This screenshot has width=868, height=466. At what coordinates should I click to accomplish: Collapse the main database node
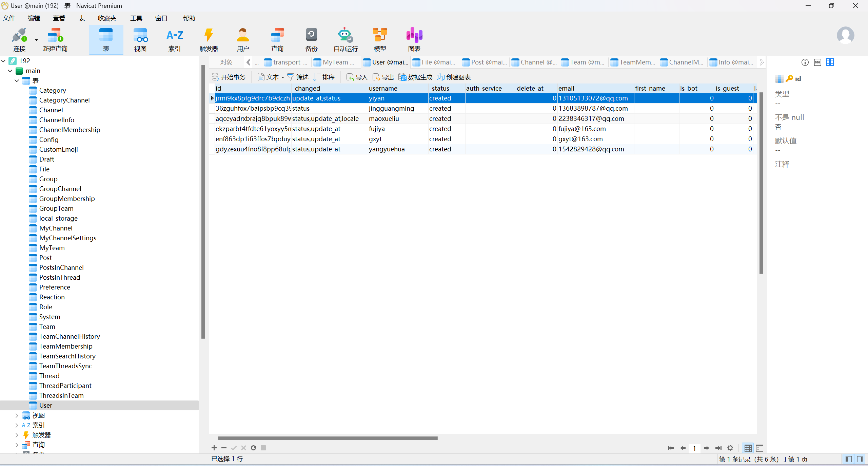click(x=10, y=71)
